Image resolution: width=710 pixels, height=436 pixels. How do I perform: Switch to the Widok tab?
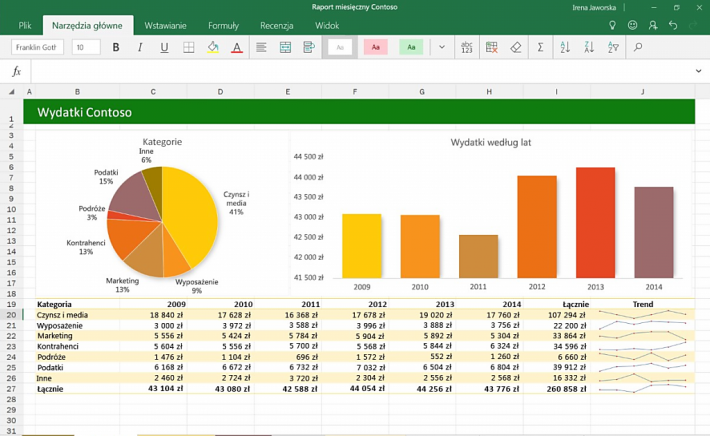(327, 26)
